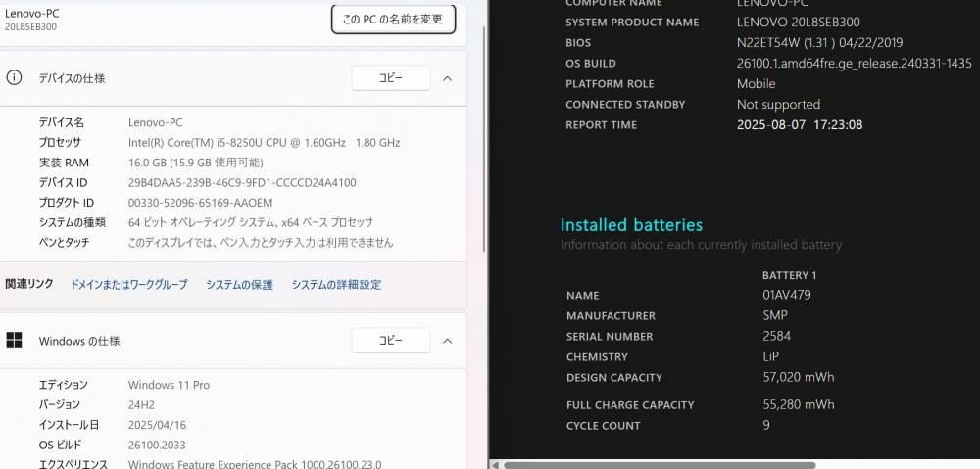The image size is (980, 469).
Task: Open the domain or workgroup link
Action: pyautogui.click(x=128, y=284)
